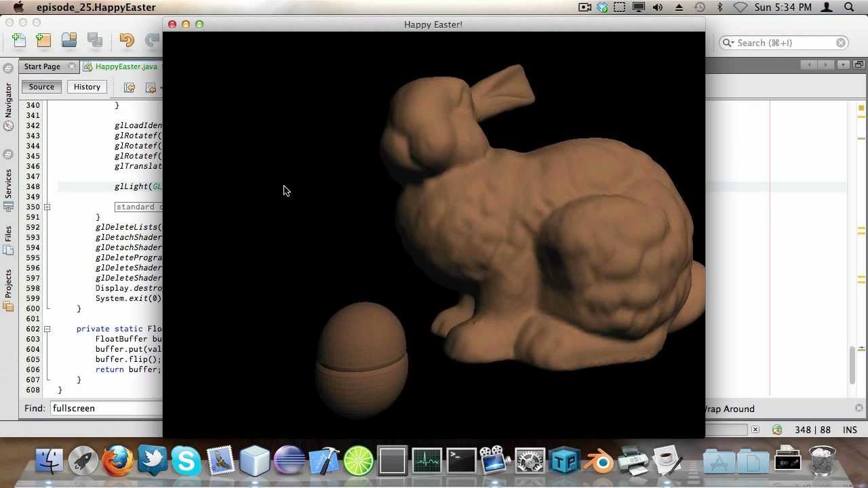Click the Search (⌘+I) field
The width and height of the screenshot is (868, 488).
click(785, 43)
